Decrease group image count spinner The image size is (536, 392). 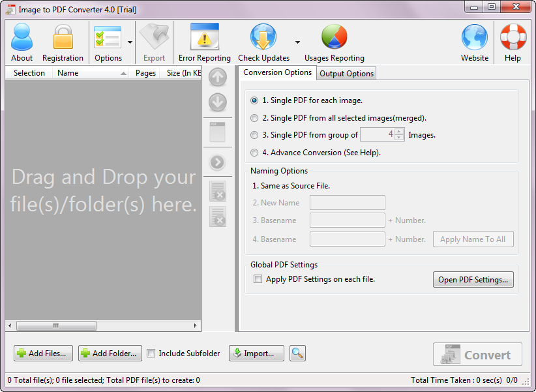coord(399,138)
